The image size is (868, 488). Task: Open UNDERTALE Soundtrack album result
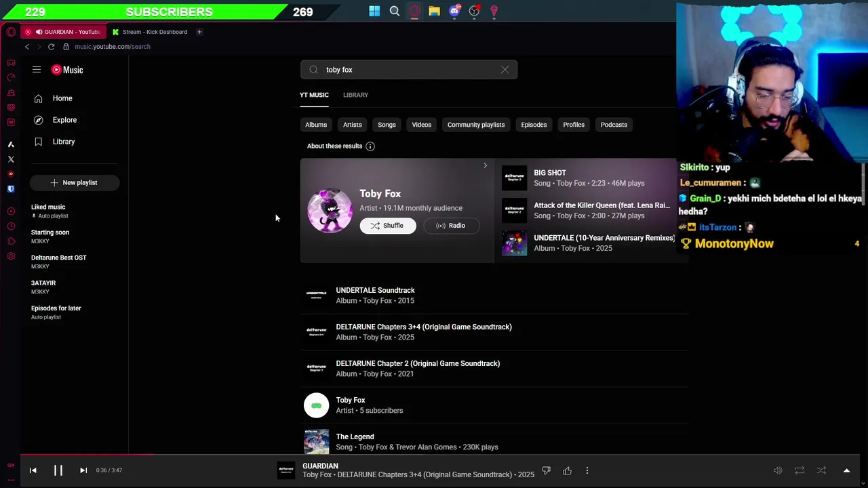pyautogui.click(x=494, y=296)
